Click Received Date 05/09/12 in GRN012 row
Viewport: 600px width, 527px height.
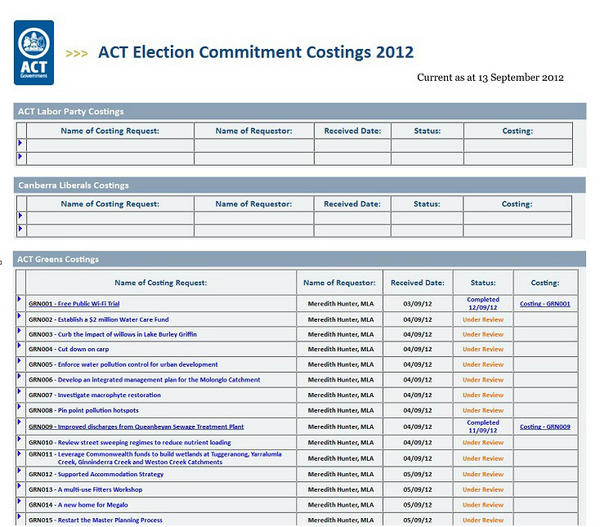[x=417, y=475]
